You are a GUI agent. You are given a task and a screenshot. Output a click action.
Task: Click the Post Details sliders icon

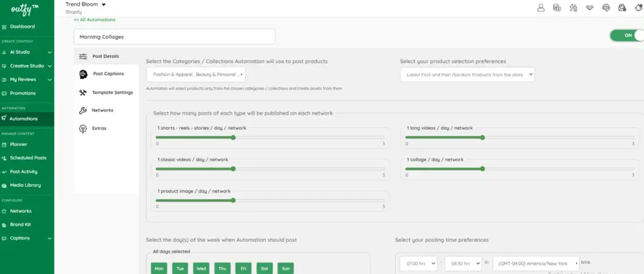[83, 56]
